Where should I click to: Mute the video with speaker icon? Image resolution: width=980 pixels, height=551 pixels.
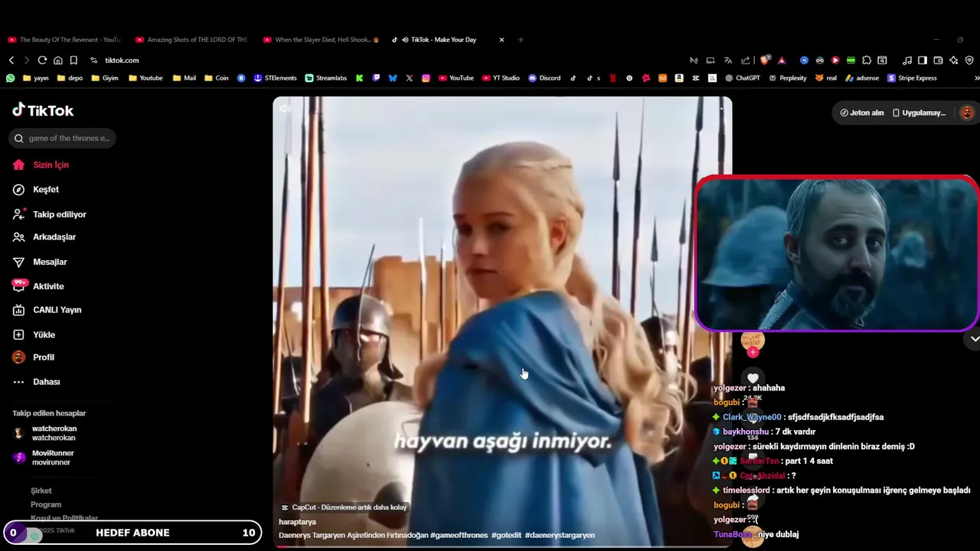pyautogui.click(x=285, y=109)
